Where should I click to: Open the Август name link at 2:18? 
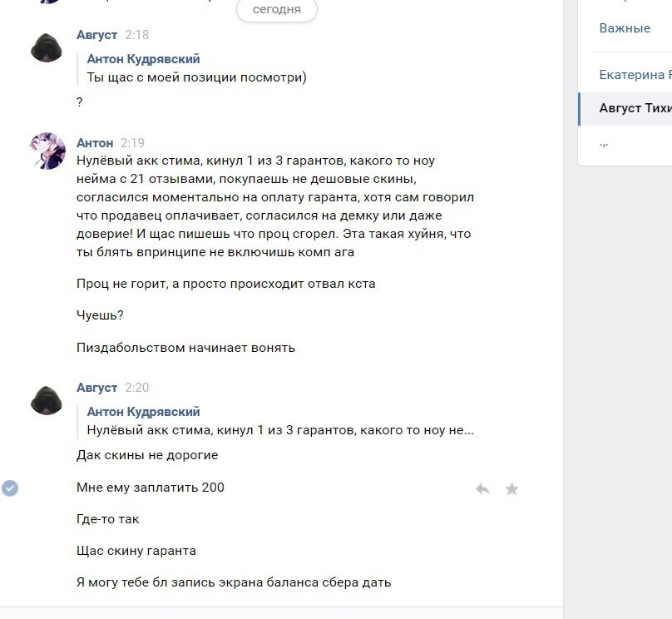click(96, 35)
